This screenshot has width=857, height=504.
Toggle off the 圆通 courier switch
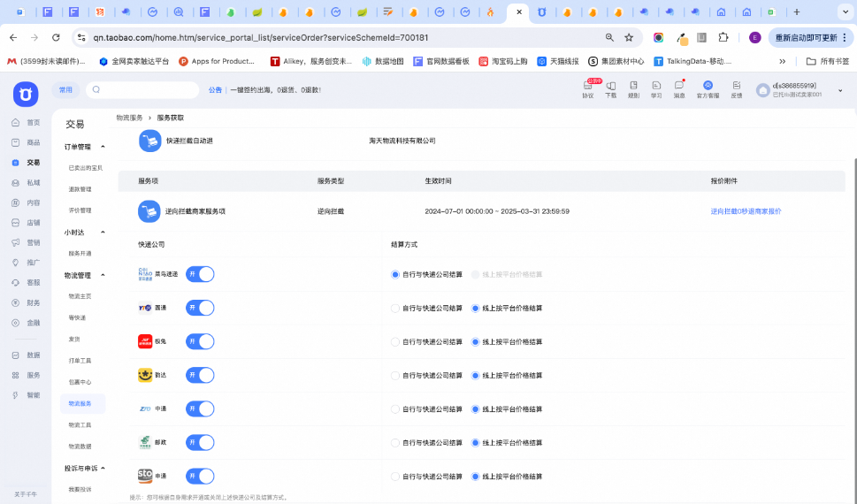[200, 309]
